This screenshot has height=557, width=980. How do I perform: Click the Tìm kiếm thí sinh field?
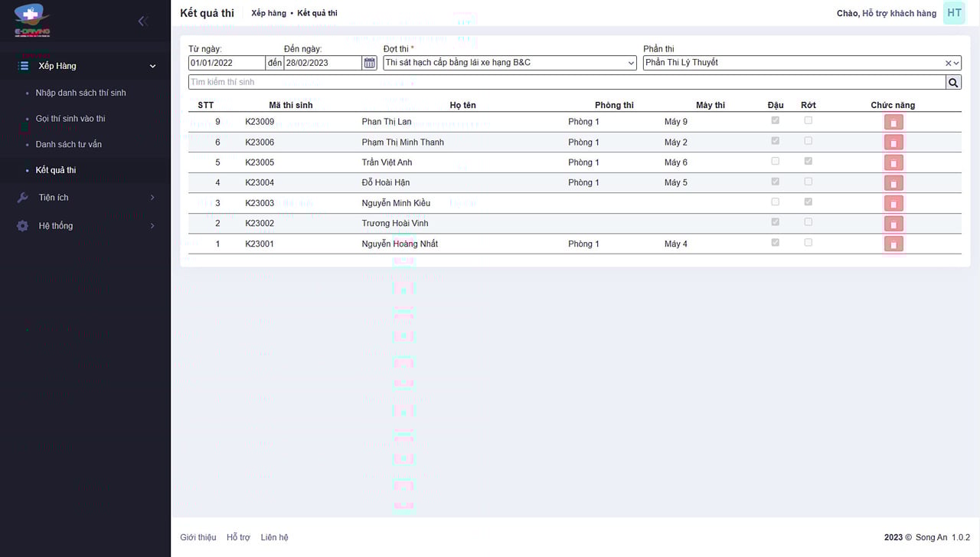tap(567, 82)
